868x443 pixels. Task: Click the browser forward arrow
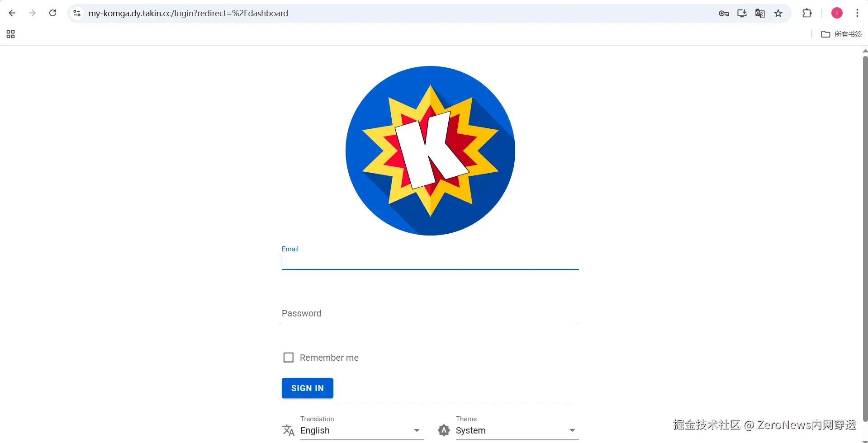coord(32,13)
